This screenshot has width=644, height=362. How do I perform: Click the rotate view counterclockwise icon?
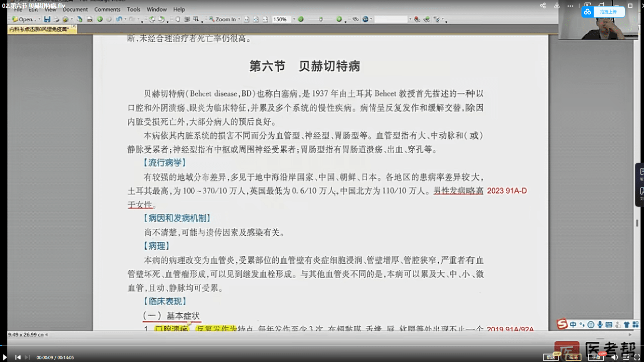(152, 19)
